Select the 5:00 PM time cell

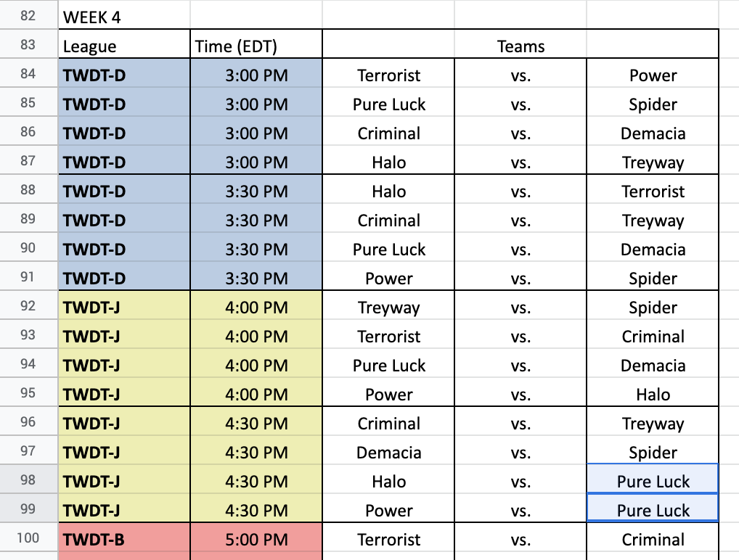coord(256,538)
